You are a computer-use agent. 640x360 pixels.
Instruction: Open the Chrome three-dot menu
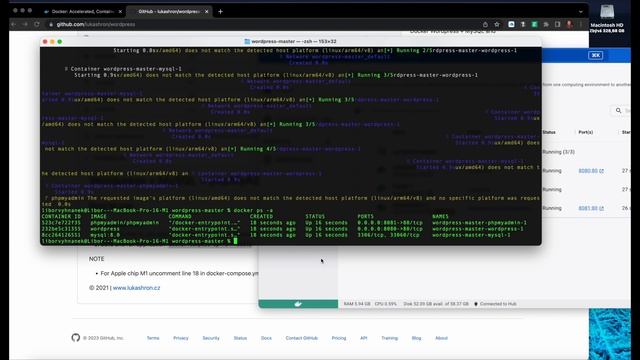click(581, 24)
